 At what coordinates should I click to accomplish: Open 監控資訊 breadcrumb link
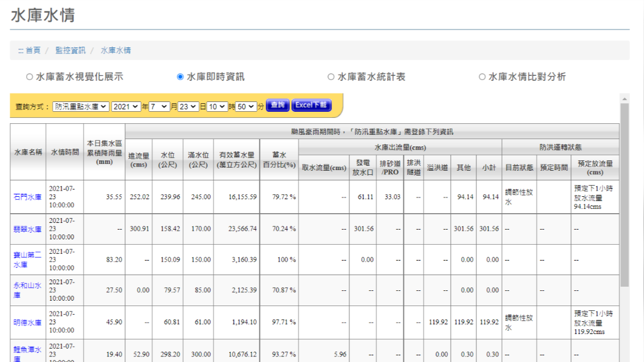[70, 50]
